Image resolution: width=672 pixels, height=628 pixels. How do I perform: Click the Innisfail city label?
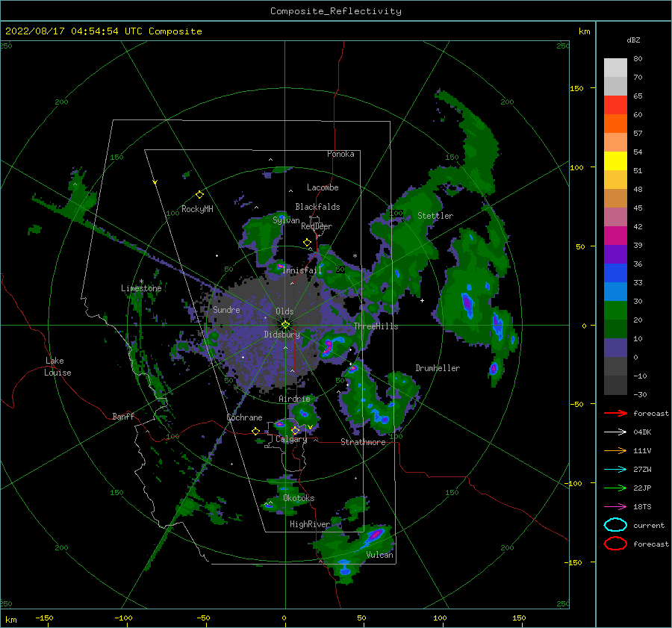(302, 270)
